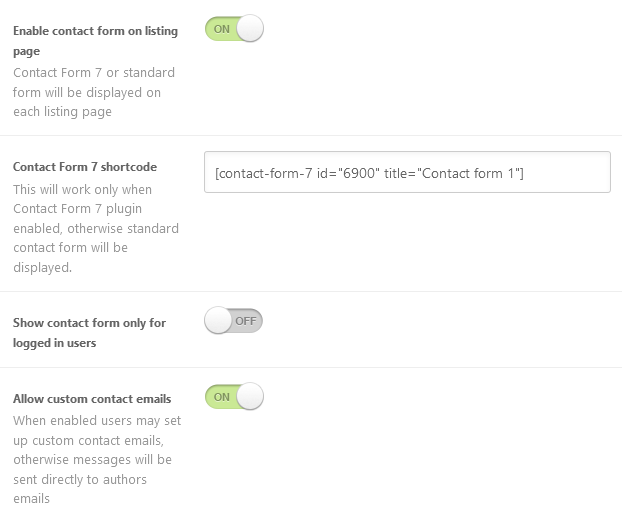
Task: Click the 'Show contact form only for logged in users' label
Action: [x=89, y=332]
